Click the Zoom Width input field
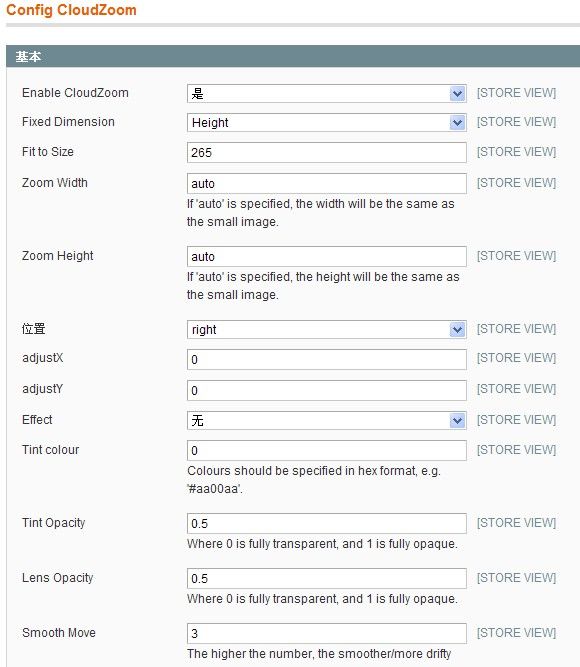Screen dimensions: 580x667 coord(326,183)
